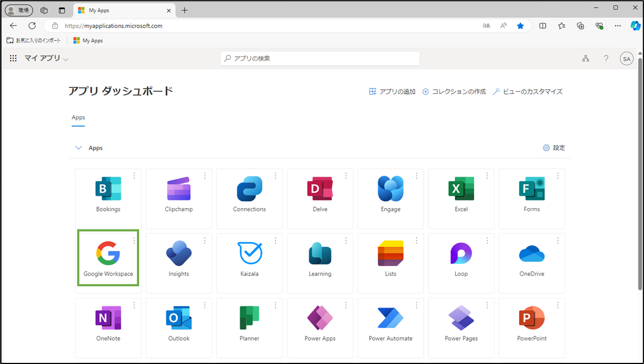Open the 設定 settings link
This screenshot has height=364, width=644.
(554, 148)
